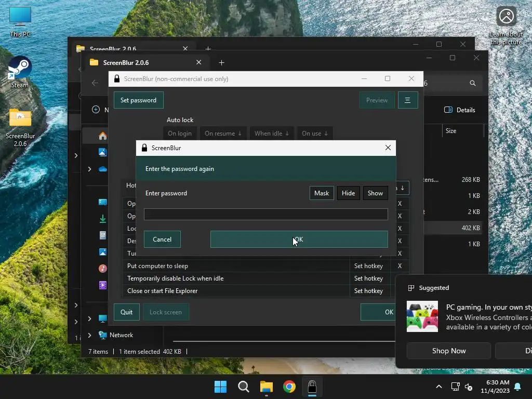Select Temporarily disable Lock when idle text
The image size is (532, 399).
click(176, 278)
